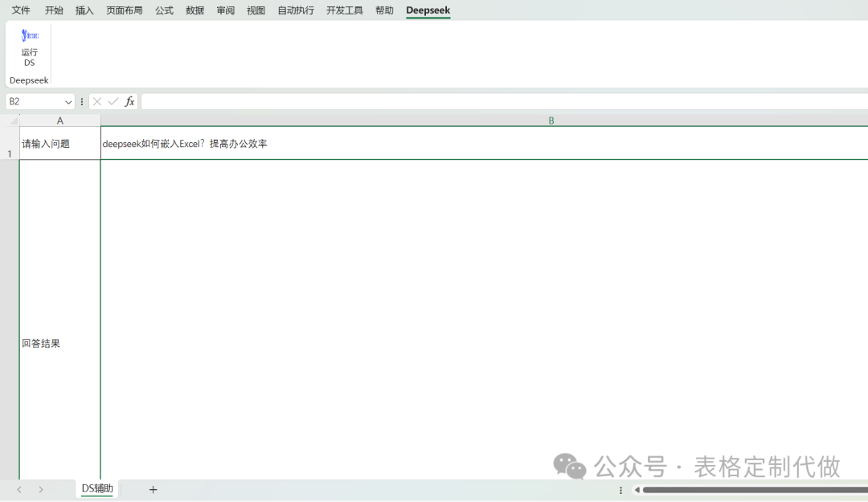Viewport: 868px width, 502px height.
Task: Click the horizontal scrollbar left arrow
Action: click(x=637, y=489)
